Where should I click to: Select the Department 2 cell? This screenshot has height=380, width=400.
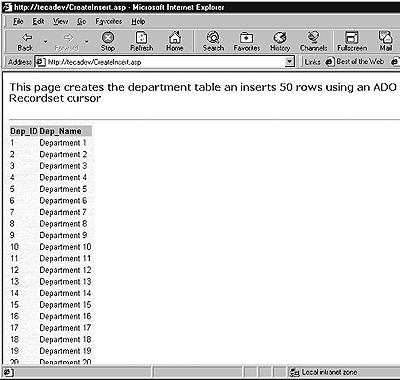[x=63, y=154]
